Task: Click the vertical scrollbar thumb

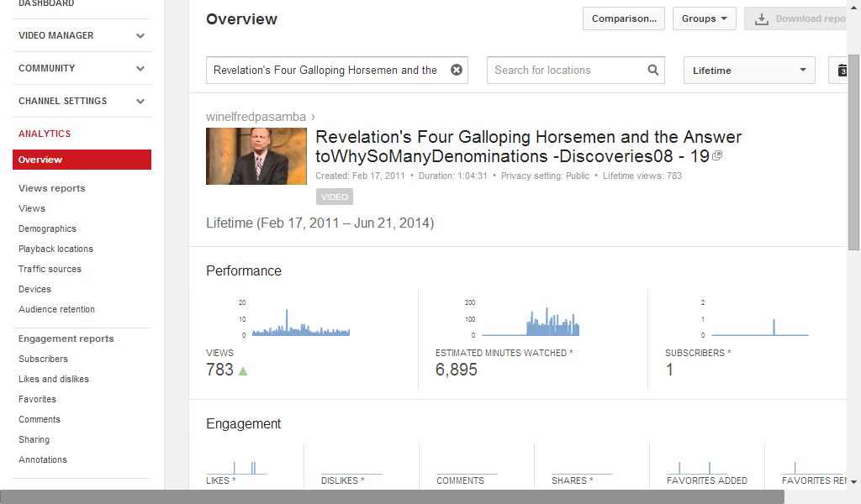Action: [x=854, y=153]
